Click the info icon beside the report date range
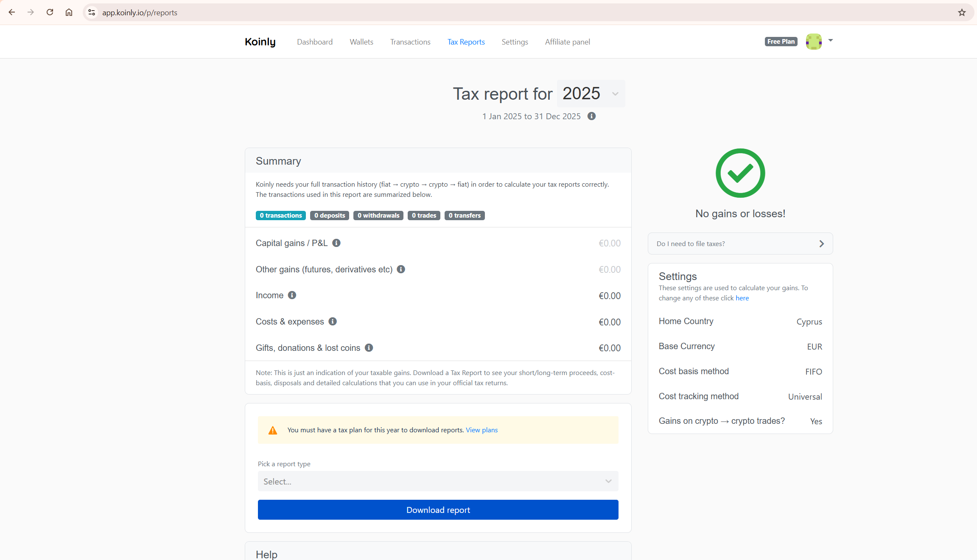Screen dimensions: 977x560 pyautogui.click(x=591, y=116)
